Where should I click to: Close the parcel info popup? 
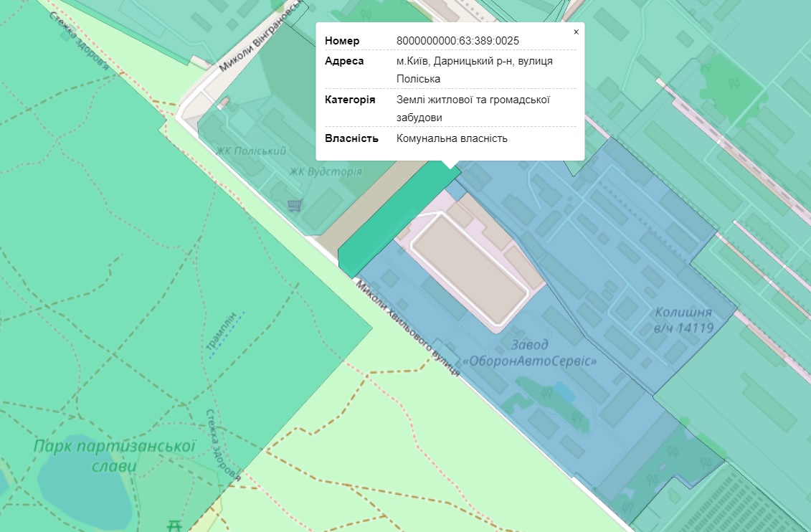pos(576,32)
